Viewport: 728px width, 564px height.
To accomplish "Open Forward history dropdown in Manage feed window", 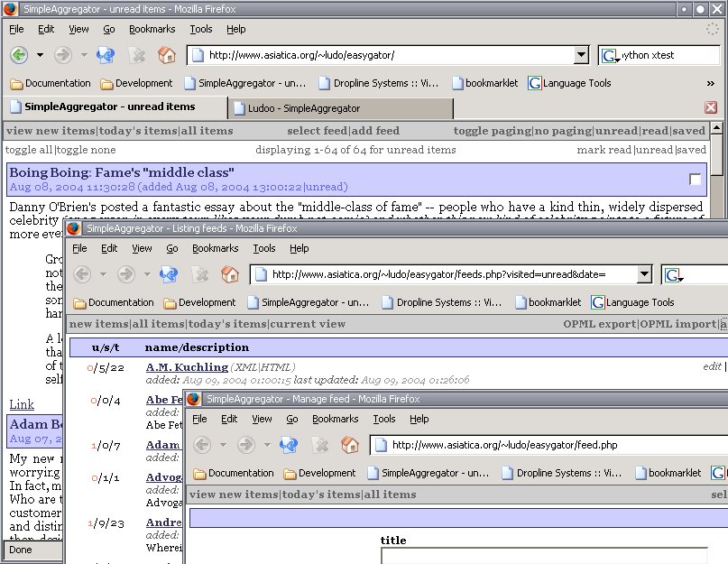I will (x=267, y=445).
